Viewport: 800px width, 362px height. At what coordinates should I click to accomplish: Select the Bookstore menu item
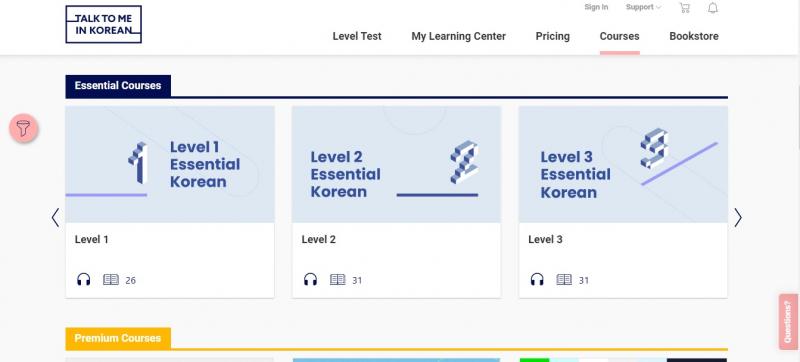[694, 36]
